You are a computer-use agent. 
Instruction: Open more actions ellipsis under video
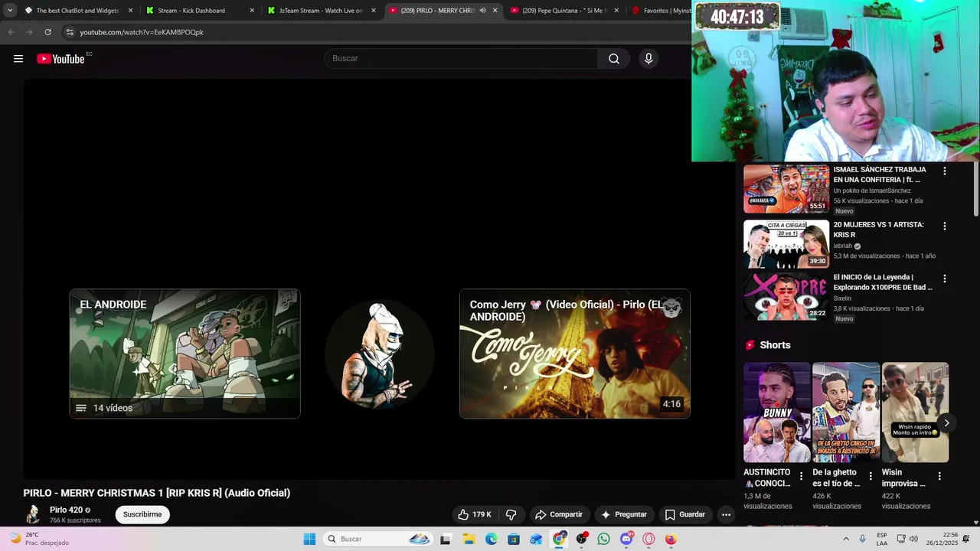(x=726, y=514)
